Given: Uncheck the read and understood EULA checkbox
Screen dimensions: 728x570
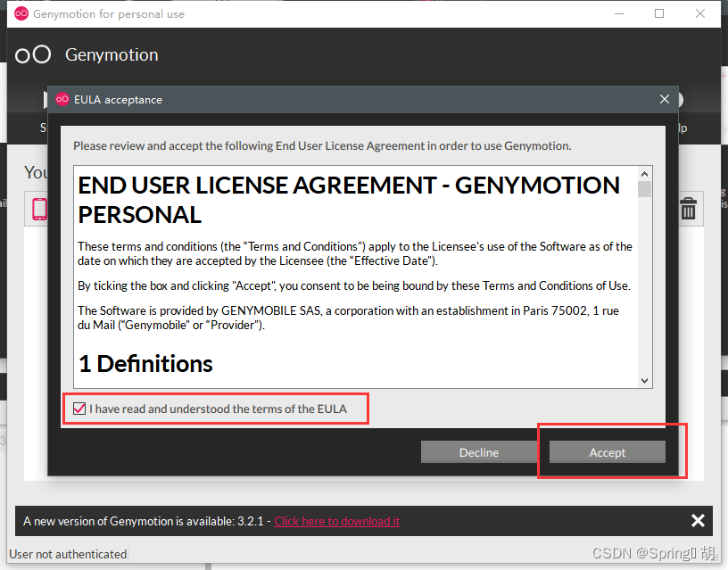Looking at the screenshot, I should 79,409.
